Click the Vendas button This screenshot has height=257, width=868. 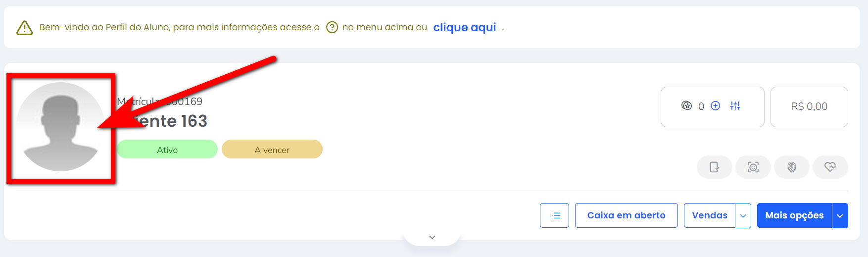pyautogui.click(x=709, y=215)
